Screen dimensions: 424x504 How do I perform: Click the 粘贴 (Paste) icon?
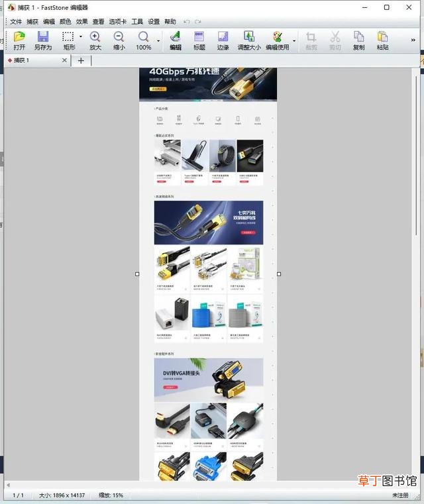(x=382, y=40)
